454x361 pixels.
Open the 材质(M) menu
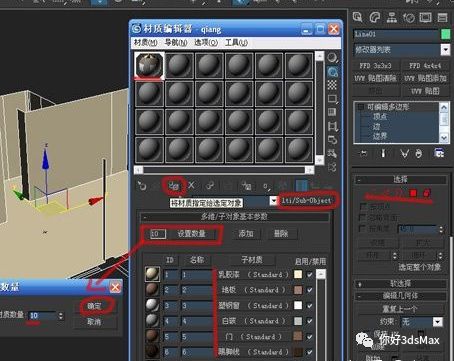(146, 43)
